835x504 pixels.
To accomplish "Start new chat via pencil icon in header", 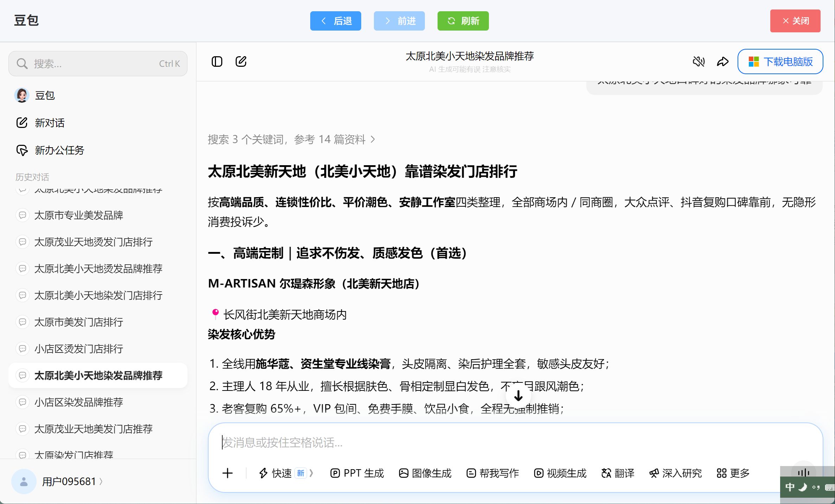I will coord(241,62).
